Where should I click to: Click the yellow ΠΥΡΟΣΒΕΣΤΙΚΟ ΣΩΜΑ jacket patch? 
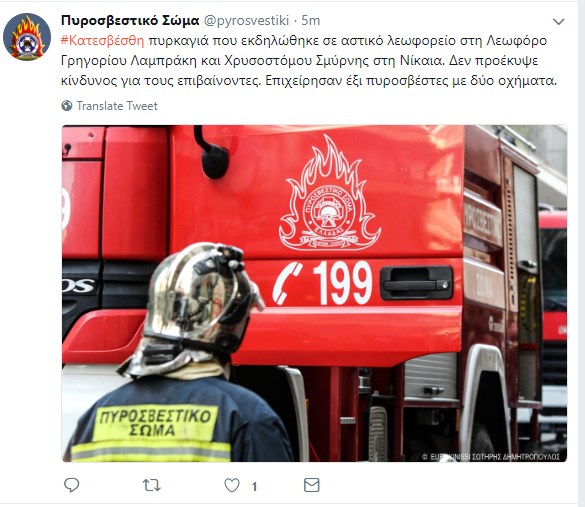tap(156, 423)
